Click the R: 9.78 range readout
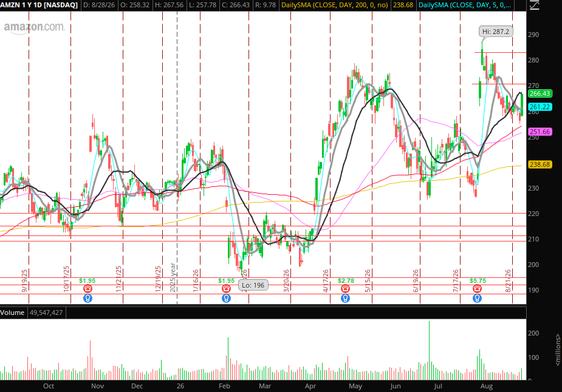The image size is (562, 392). (266, 5)
